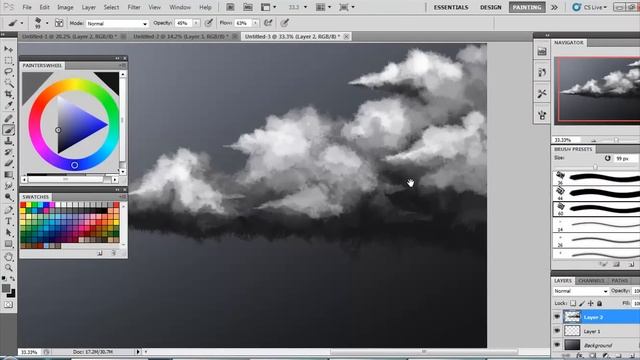Image resolution: width=640 pixels, height=360 pixels.
Task: Close the Untitled-3 document tab
Action: pos(346,36)
